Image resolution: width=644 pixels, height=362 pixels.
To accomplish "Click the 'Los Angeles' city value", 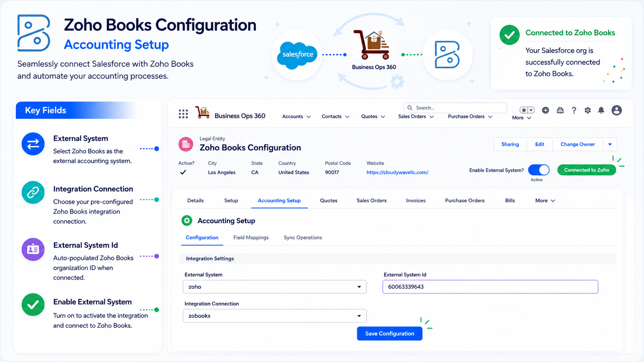I will (222, 172).
